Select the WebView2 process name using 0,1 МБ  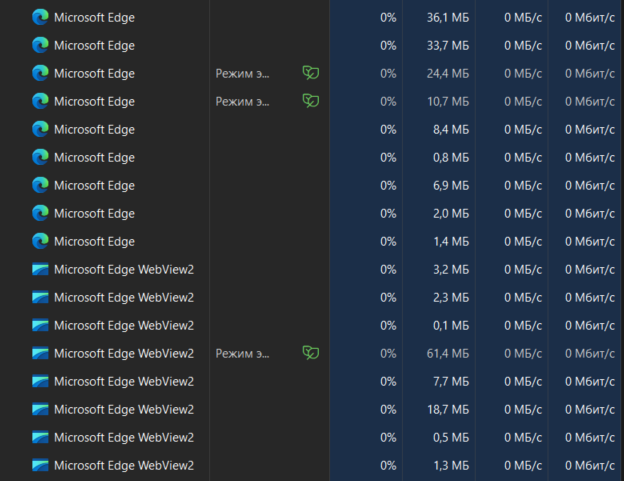pyautogui.click(x=123, y=325)
